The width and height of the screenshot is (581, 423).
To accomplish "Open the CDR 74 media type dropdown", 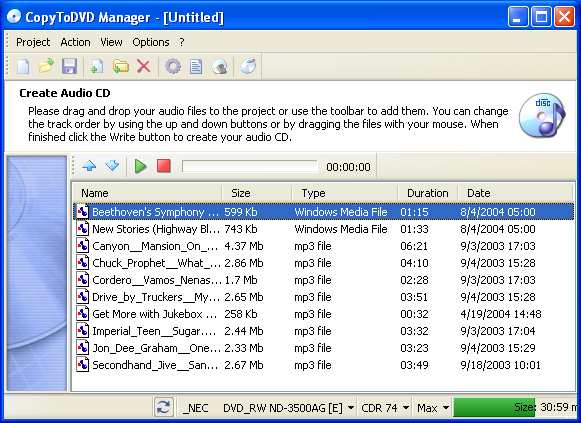I will pos(406,408).
